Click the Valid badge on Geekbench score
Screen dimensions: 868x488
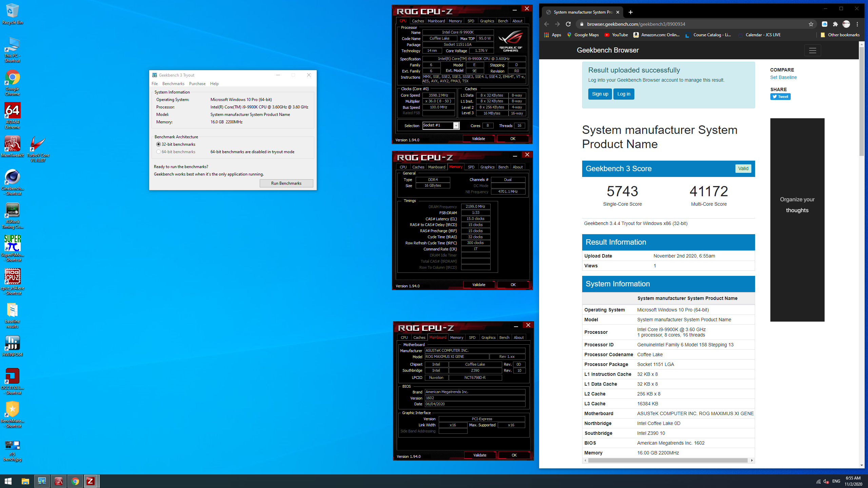pyautogui.click(x=743, y=169)
